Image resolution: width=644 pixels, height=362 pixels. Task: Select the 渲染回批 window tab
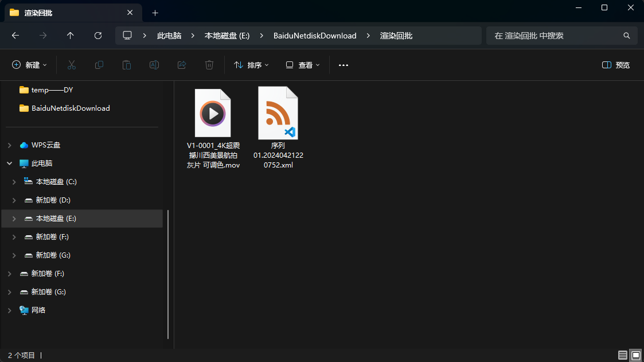[x=73, y=13]
